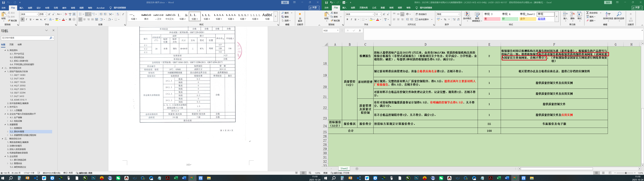This screenshot has height=181, width=644.
Task: Open the Word 引用 (References) tab
Action: pyautogui.click(x=56, y=8)
